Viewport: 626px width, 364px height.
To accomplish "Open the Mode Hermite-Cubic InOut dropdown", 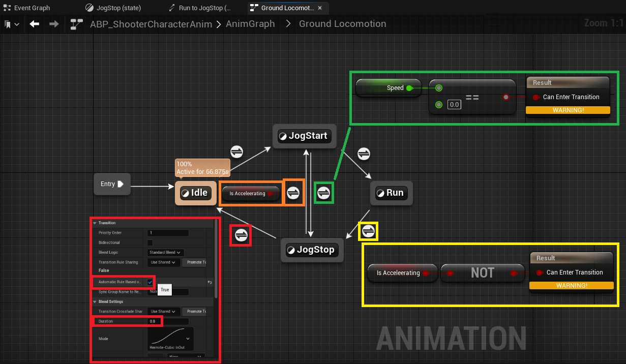I will pyautogui.click(x=170, y=339).
